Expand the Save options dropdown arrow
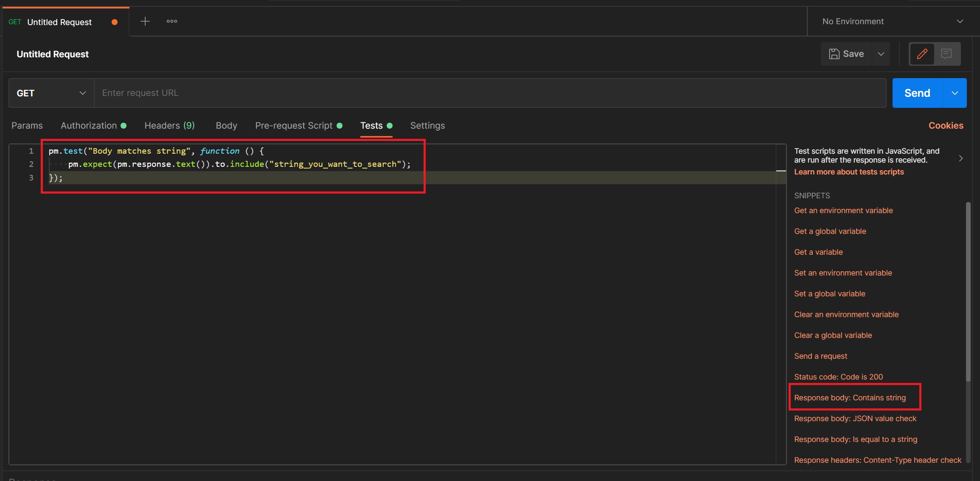Viewport: 980px width, 481px height. [x=881, y=54]
